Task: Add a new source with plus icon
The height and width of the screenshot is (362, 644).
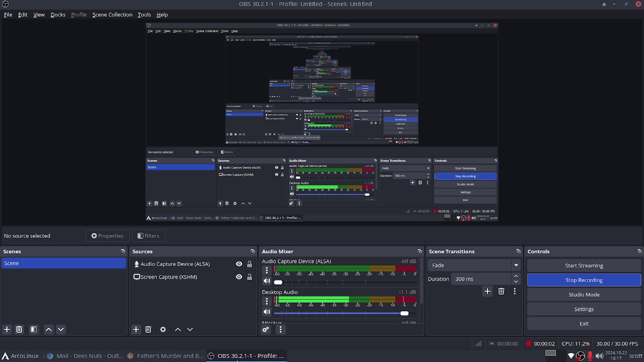Action: pos(136,329)
